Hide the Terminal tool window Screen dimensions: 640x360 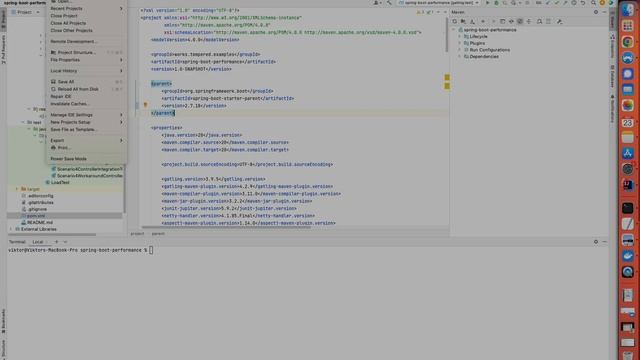[604, 242]
